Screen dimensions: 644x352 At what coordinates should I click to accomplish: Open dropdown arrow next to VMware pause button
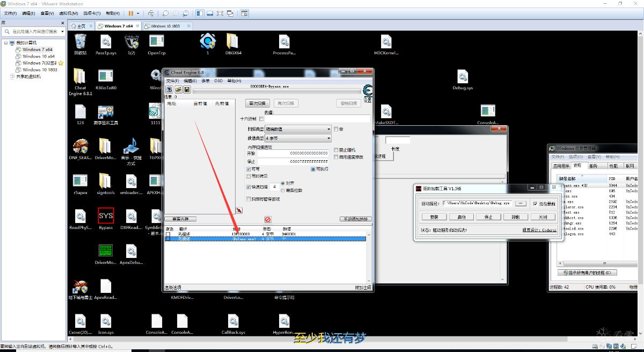tap(138, 13)
